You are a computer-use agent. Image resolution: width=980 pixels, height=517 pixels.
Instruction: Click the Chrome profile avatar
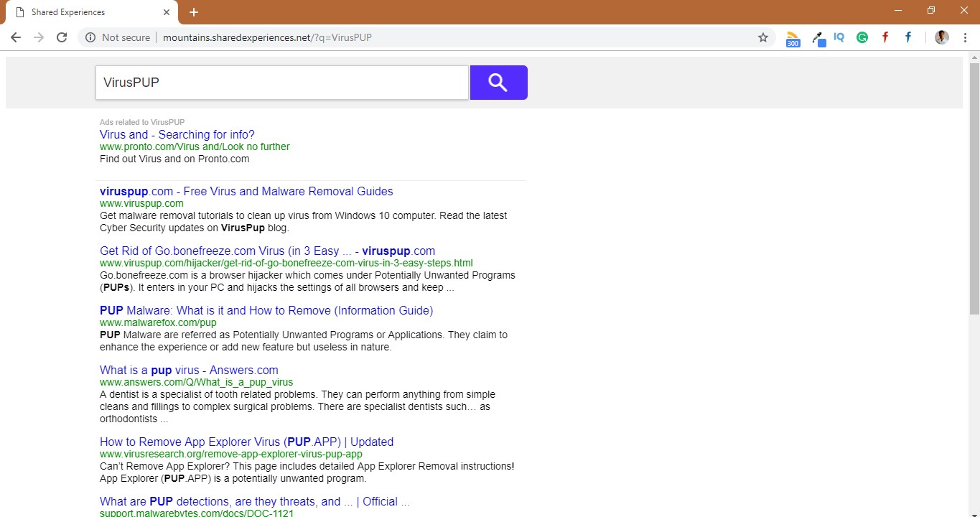tap(941, 37)
